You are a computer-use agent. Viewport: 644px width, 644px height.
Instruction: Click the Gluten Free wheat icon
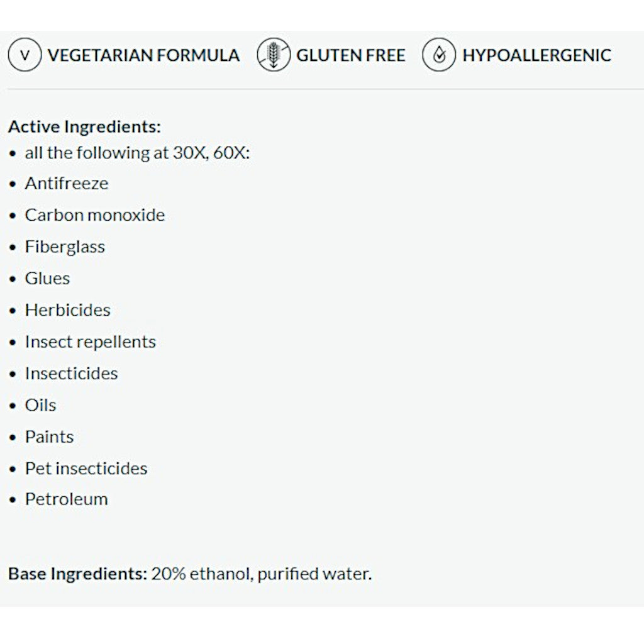(x=274, y=55)
